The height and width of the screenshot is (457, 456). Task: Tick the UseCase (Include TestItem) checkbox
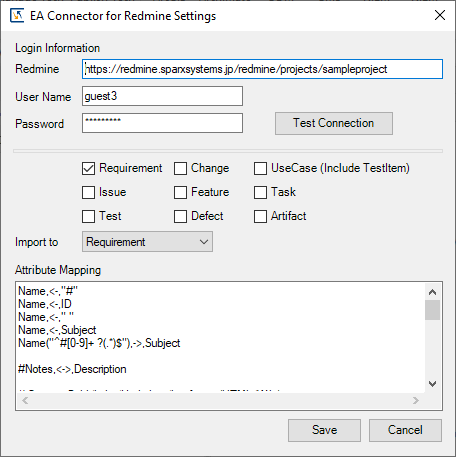(260, 168)
